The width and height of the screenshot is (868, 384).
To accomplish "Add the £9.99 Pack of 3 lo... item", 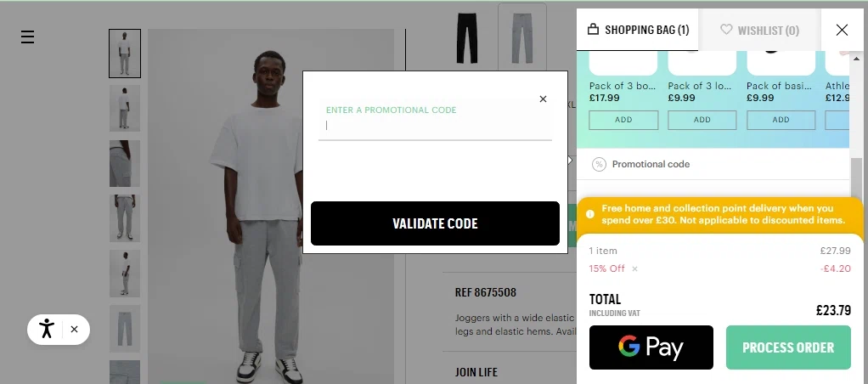I will coord(702,120).
